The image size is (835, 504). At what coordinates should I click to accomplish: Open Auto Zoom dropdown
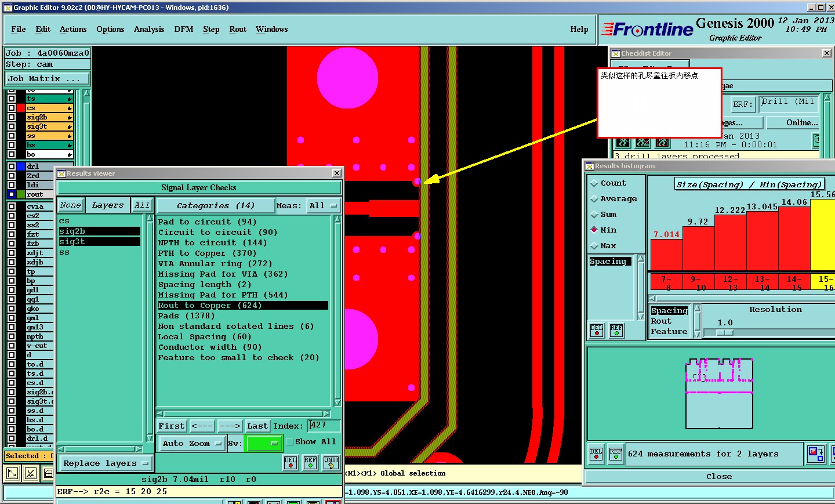[192, 444]
